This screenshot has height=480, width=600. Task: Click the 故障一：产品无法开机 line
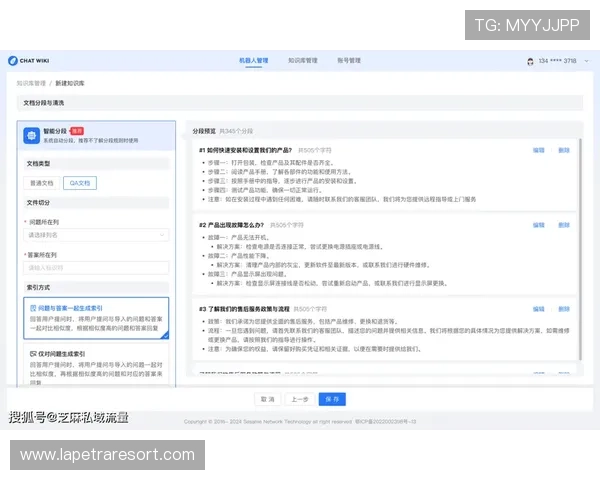[x=238, y=238]
